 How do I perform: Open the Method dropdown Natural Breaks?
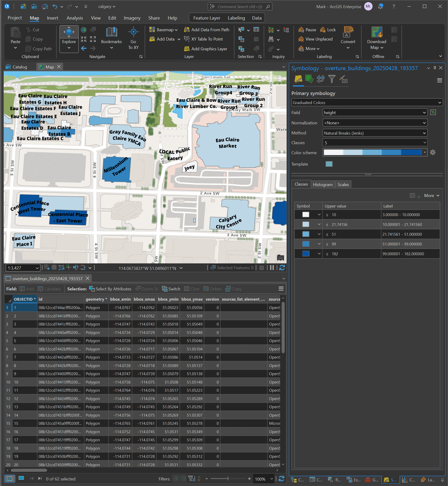[x=375, y=133]
